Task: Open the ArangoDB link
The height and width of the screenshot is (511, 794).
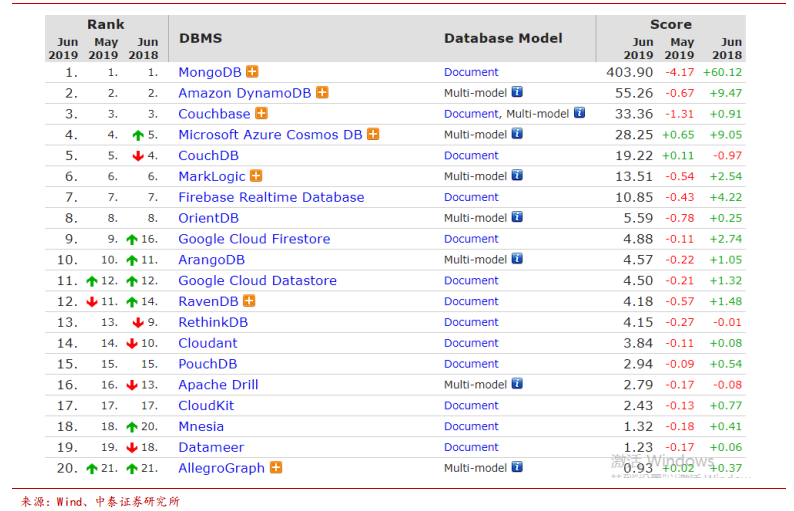Action: (x=211, y=260)
